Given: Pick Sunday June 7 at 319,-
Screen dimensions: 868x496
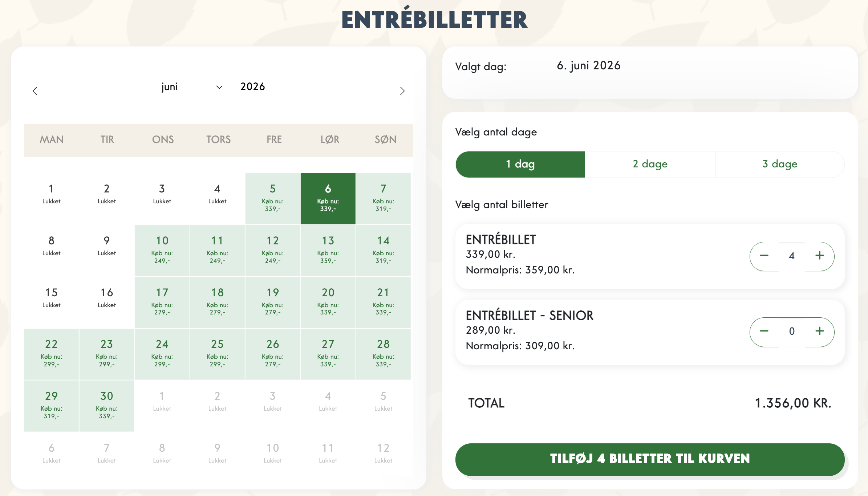Looking at the screenshot, I should tap(383, 198).
